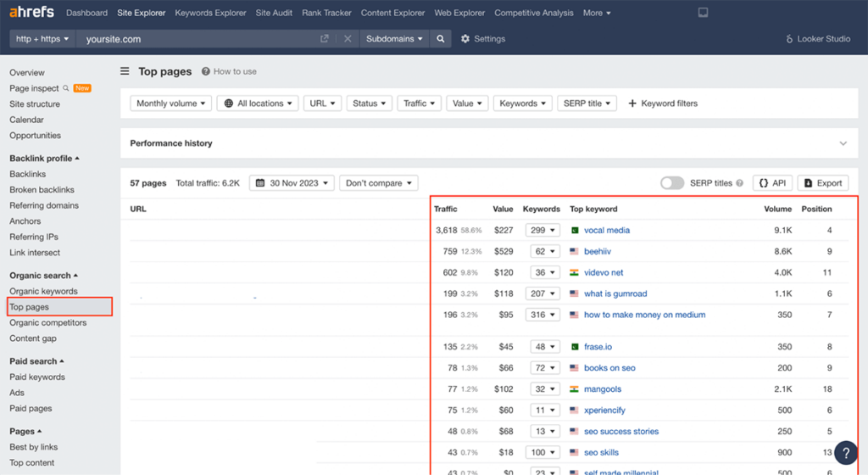Image resolution: width=868 pixels, height=475 pixels.
Task: Open Settings gear
Action: point(465,39)
